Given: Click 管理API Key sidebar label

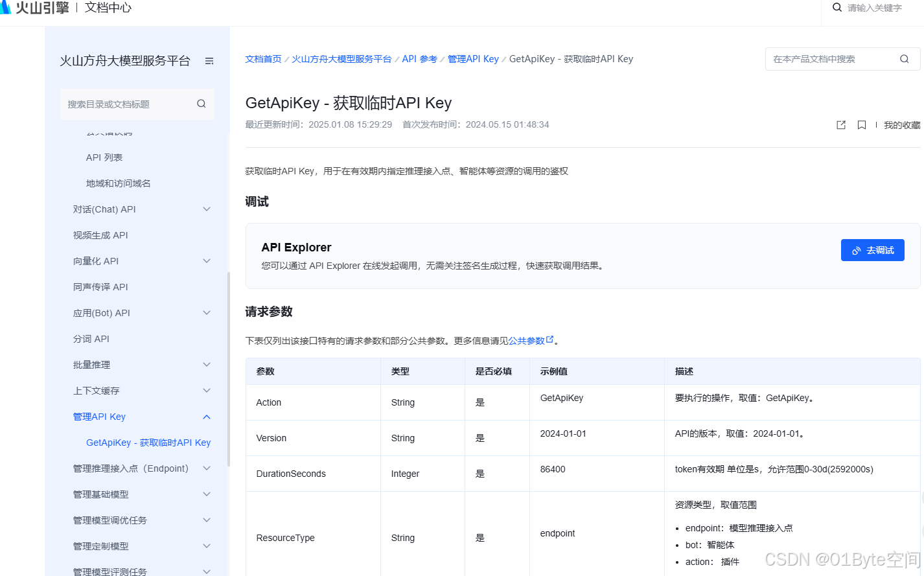Looking at the screenshot, I should [x=99, y=417].
